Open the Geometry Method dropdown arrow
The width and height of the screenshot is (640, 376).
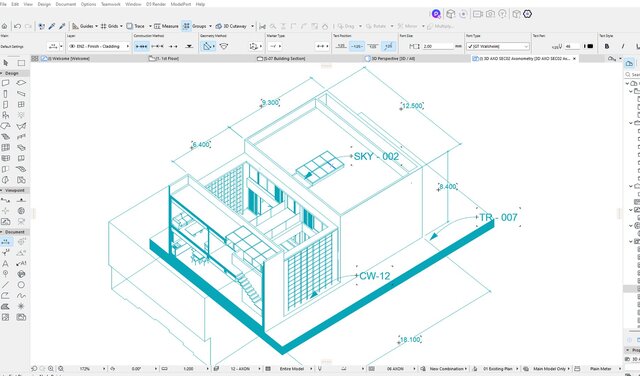213,47
